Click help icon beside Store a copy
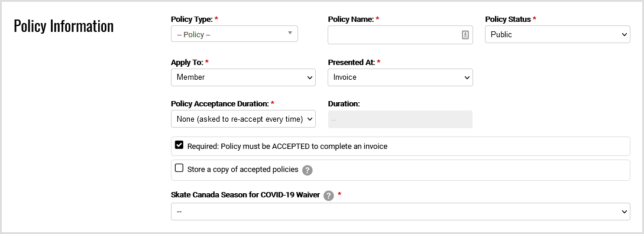Image resolution: width=644 pixels, height=234 pixels. click(307, 170)
